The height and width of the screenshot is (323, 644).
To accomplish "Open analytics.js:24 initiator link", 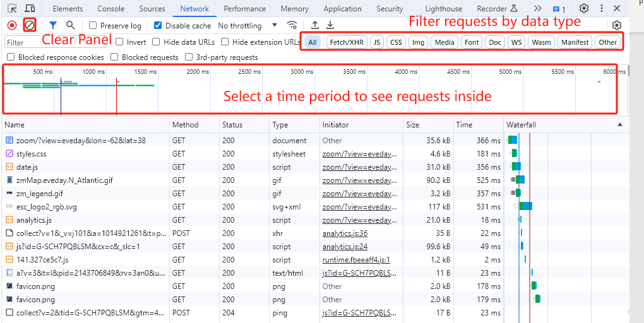I will click(345, 247).
